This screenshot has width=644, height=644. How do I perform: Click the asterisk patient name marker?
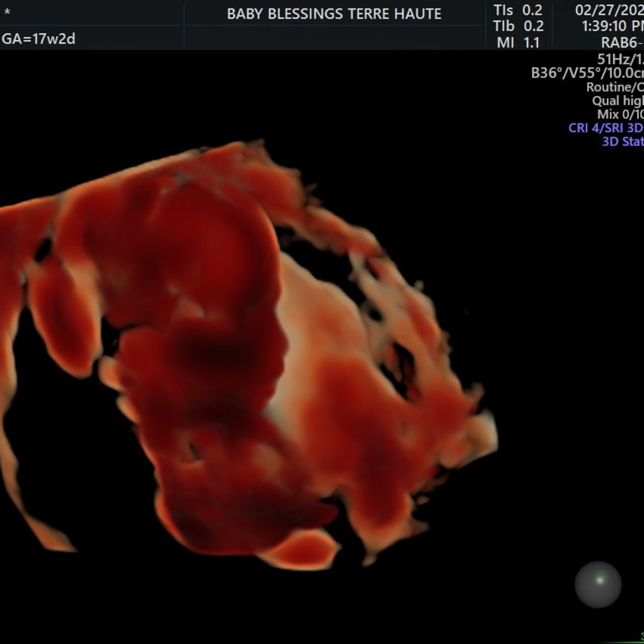(x=7, y=12)
